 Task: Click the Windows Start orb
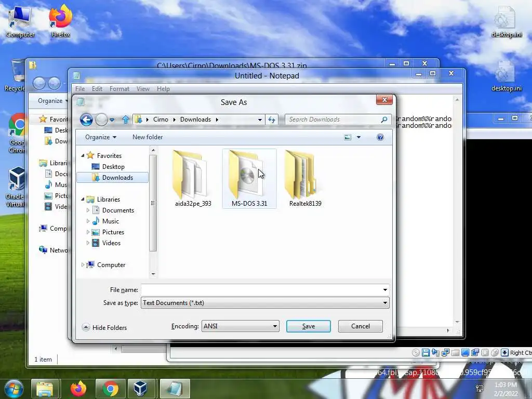(14, 389)
